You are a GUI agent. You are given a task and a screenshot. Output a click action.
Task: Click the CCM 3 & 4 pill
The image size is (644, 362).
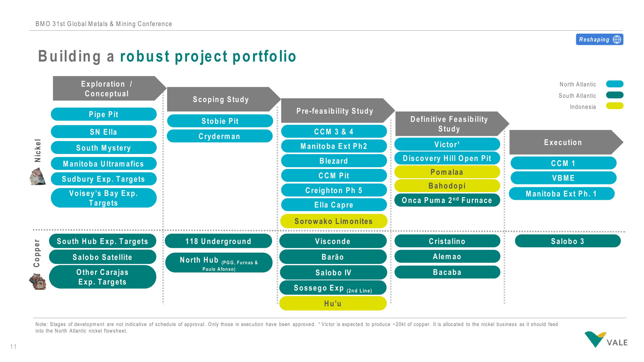click(334, 132)
